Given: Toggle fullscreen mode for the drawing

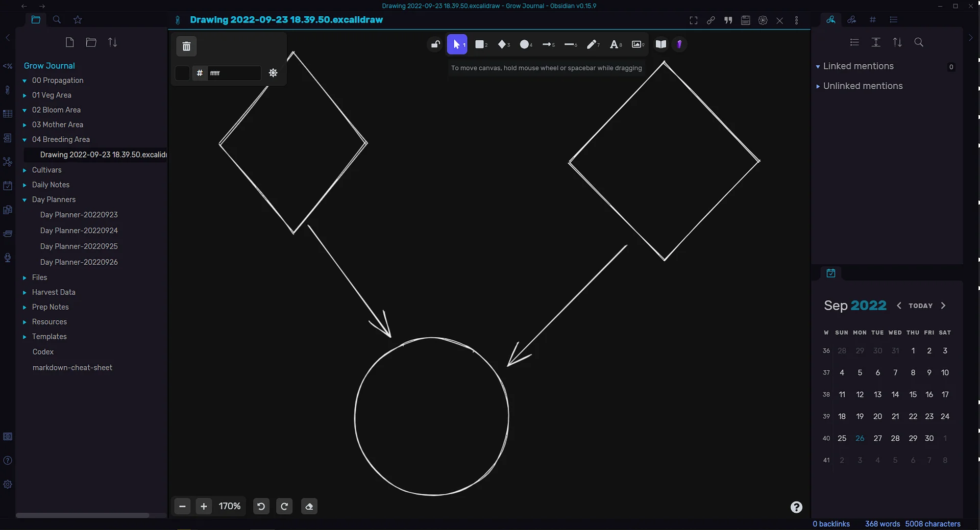Looking at the screenshot, I should [x=693, y=20].
